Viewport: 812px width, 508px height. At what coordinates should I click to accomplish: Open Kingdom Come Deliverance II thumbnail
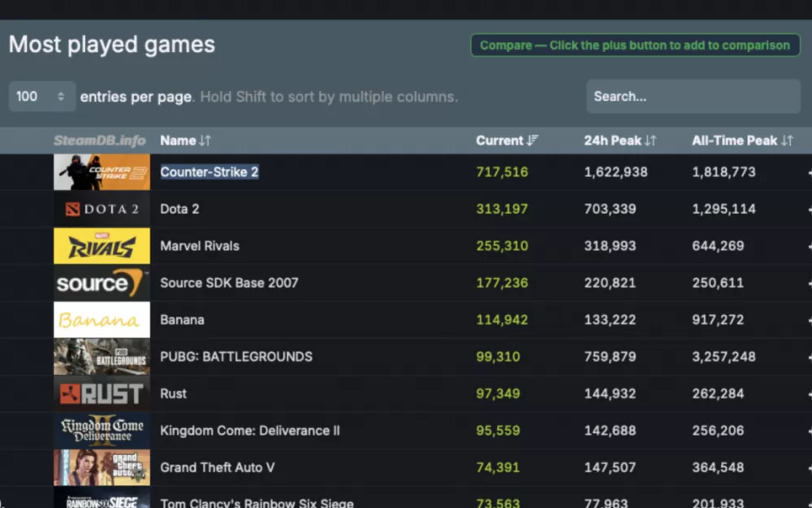coord(102,431)
